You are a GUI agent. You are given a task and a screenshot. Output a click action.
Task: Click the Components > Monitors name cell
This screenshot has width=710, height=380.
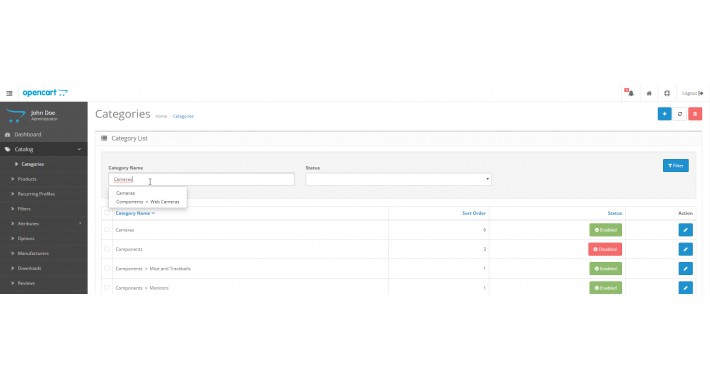coord(142,288)
